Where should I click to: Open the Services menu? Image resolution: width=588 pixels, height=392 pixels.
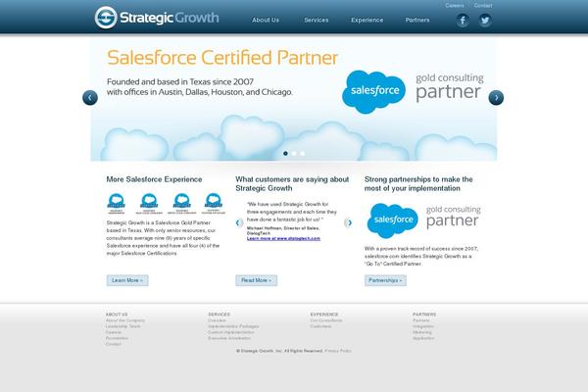pos(317,20)
